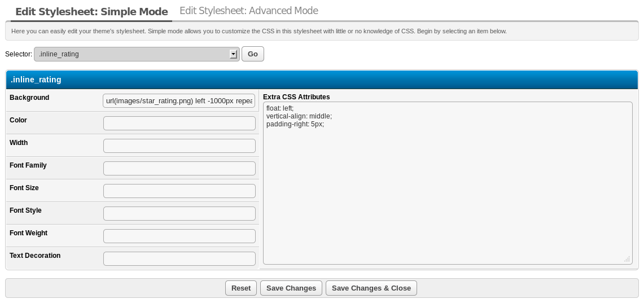
Task: Click the Font Size input field
Action: 179,191
